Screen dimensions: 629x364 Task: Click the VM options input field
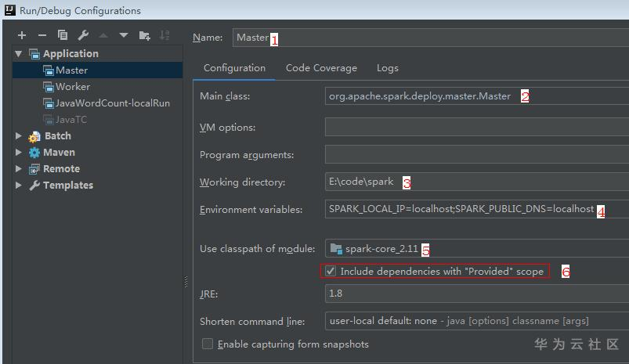[x=476, y=127]
